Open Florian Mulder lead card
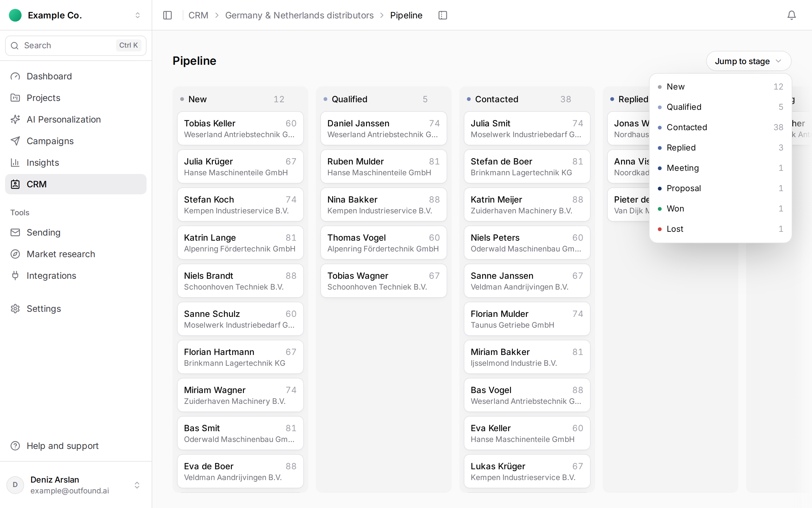 (527, 319)
